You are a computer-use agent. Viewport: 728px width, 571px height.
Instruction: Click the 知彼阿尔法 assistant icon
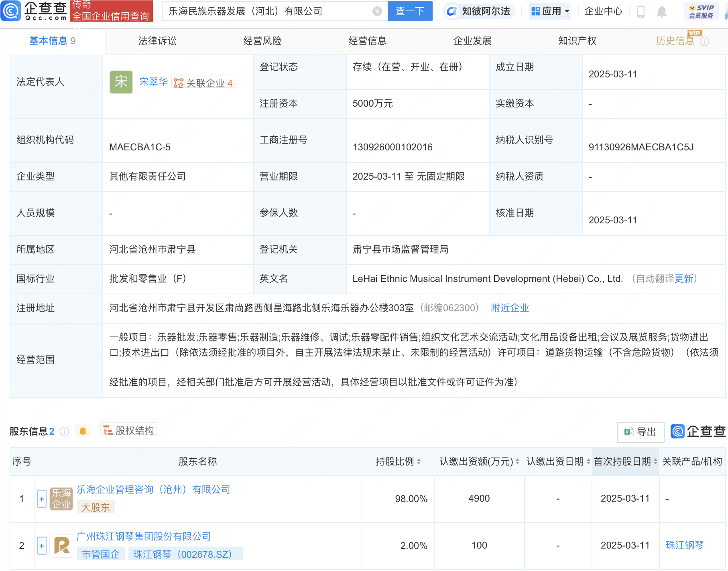451,11
